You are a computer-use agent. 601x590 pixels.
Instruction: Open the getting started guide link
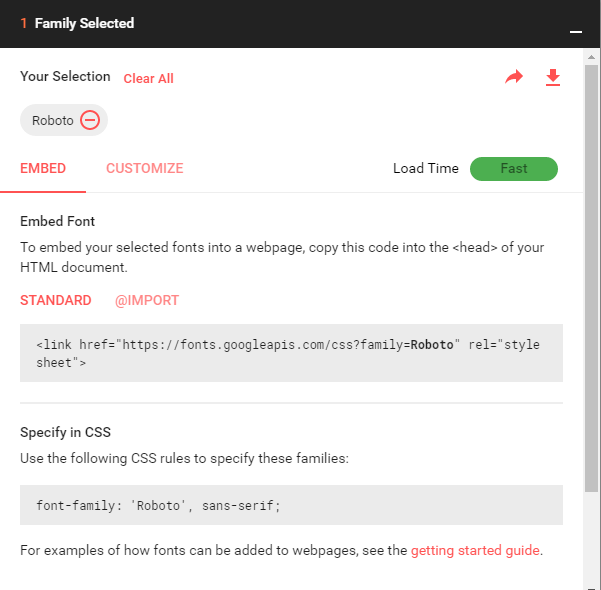point(475,551)
